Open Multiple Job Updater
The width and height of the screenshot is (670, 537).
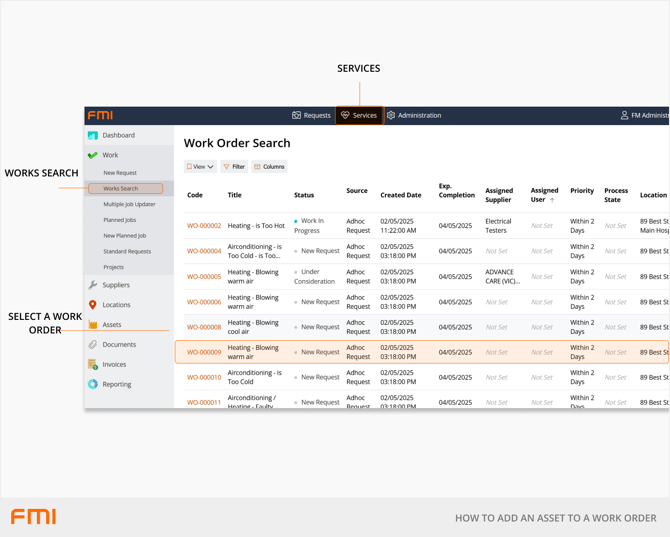[129, 204]
